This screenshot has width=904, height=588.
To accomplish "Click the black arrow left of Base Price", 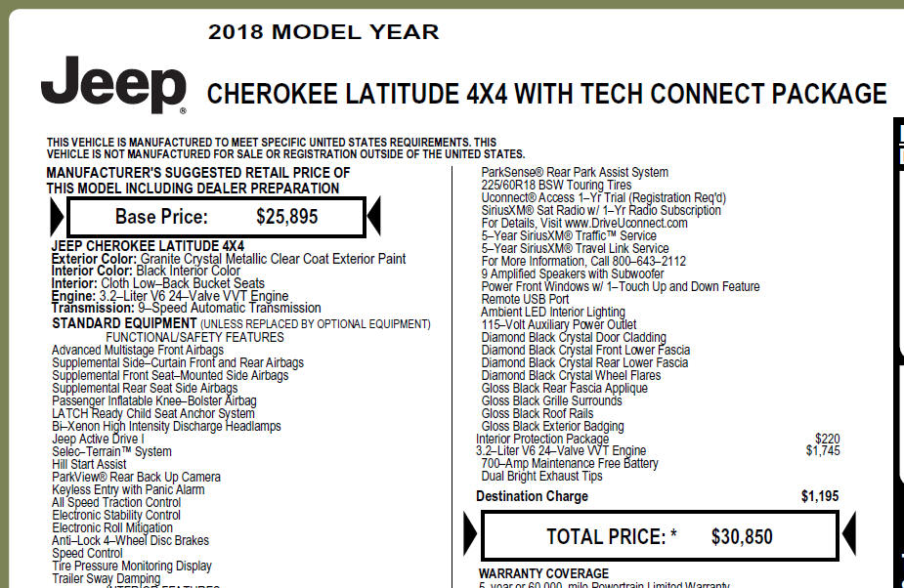I will pos(57,217).
